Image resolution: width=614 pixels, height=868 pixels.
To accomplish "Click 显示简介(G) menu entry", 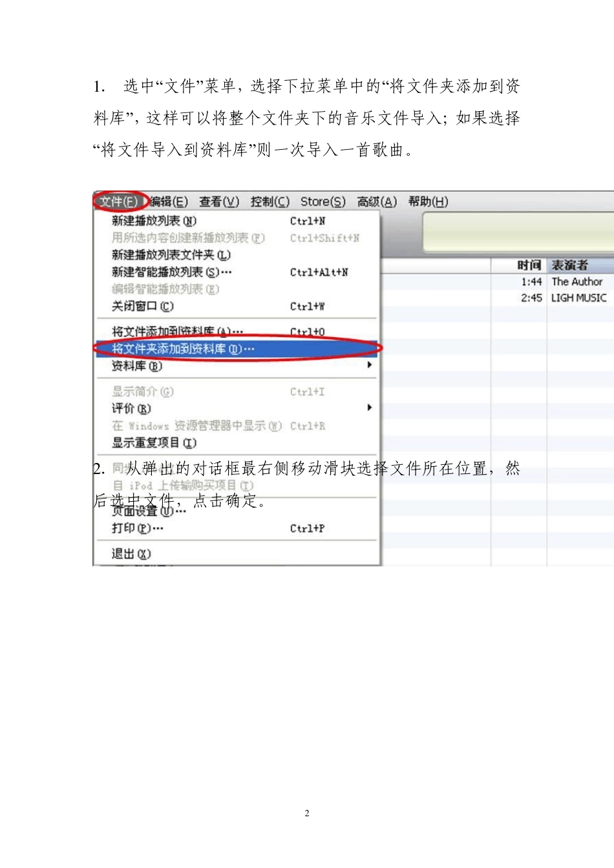I will coord(237,391).
